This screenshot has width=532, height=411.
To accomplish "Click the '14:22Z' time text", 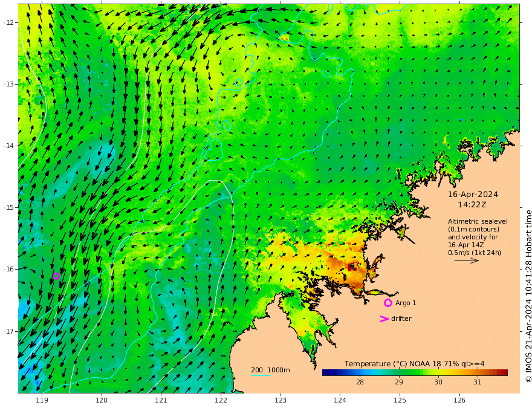I will point(472,205).
